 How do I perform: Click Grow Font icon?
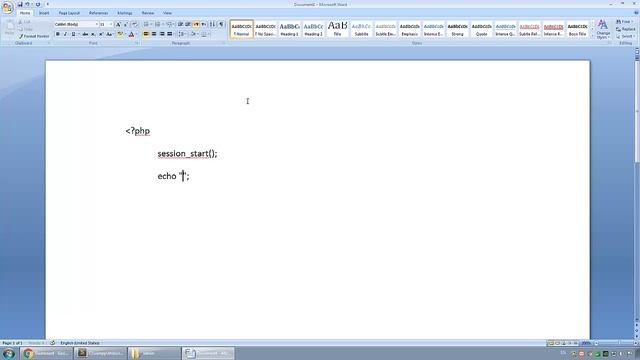click(118, 24)
